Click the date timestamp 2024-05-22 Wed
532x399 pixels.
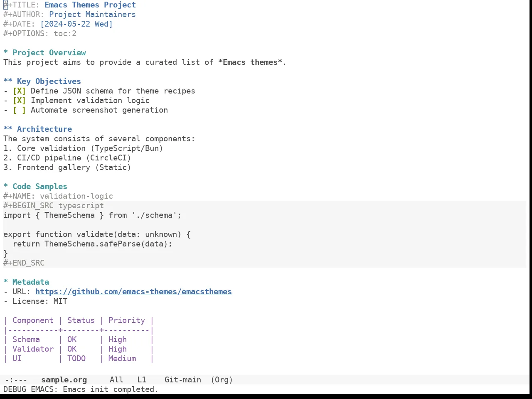pyautogui.click(x=76, y=24)
